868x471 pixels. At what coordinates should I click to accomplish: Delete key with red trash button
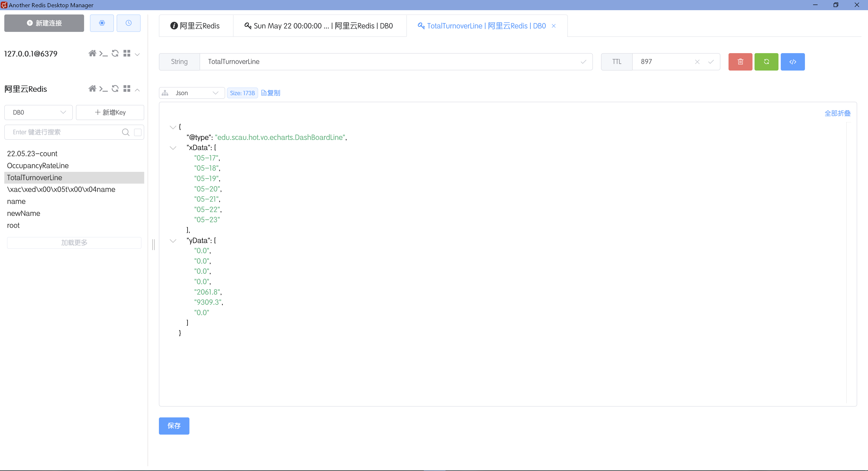(740, 62)
